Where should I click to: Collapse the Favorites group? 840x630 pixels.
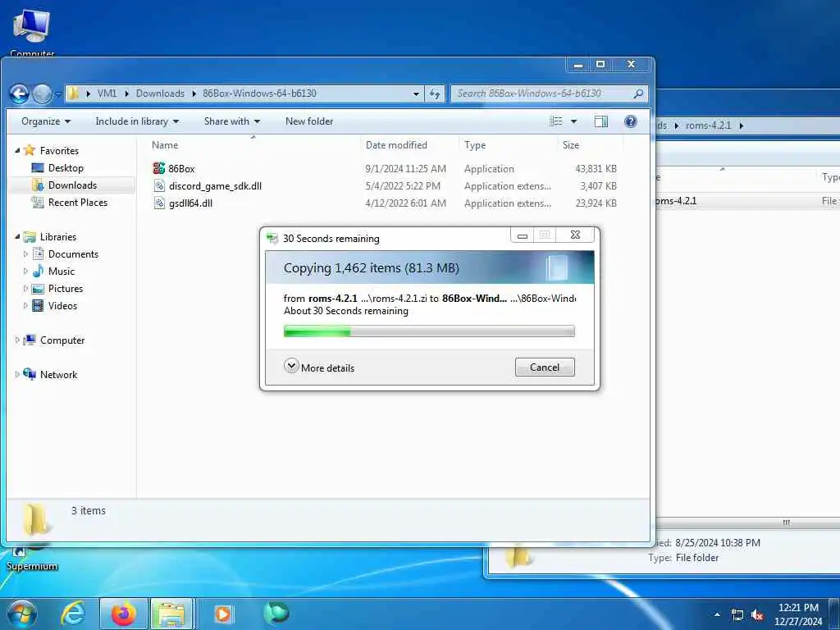pos(17,151)
